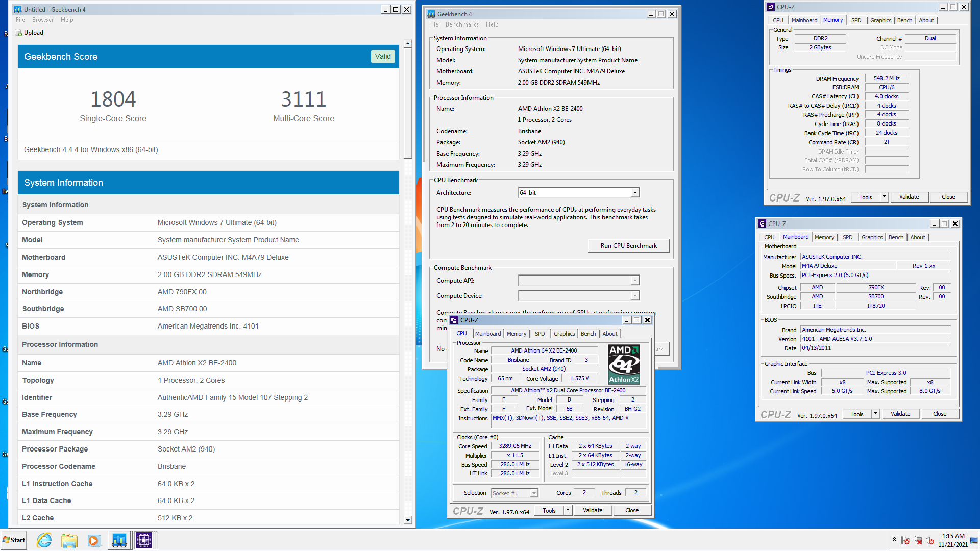
Task: Click Run CPU Benchmark button
Action: (x=628, y=246)
